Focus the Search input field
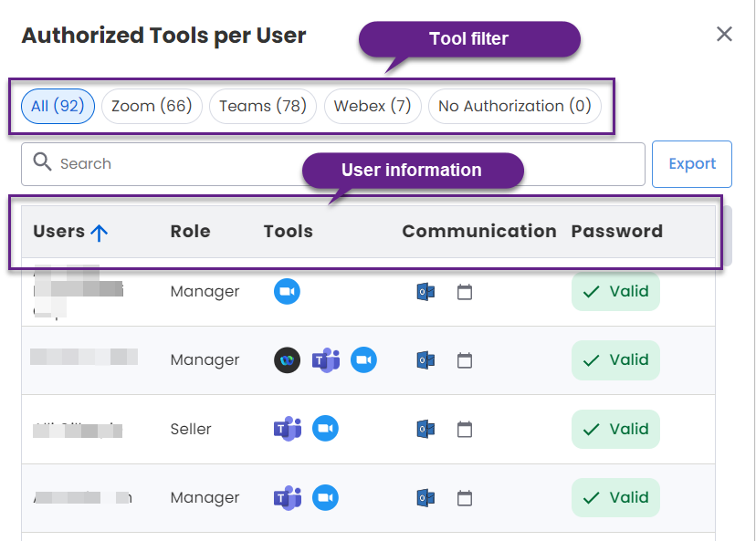 [x=333, y=164]
